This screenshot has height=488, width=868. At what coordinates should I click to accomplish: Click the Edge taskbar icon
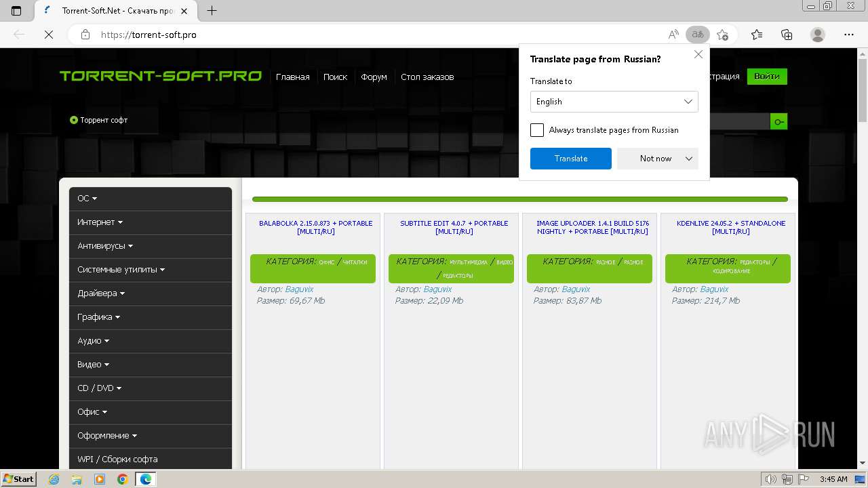coord(145,479)
